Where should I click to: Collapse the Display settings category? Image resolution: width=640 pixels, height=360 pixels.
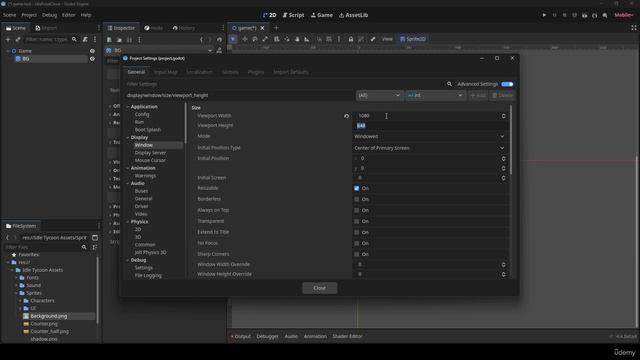128,138
